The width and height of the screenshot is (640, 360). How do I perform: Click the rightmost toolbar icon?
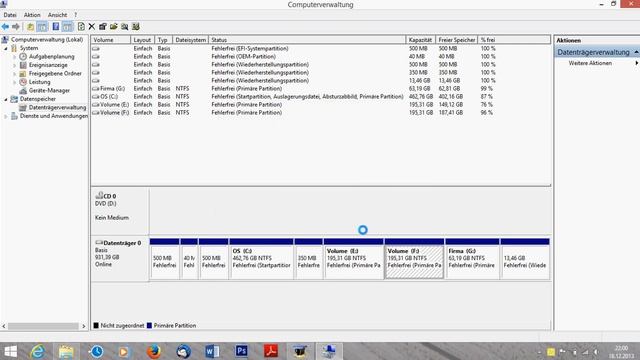[x=136, y=27]
